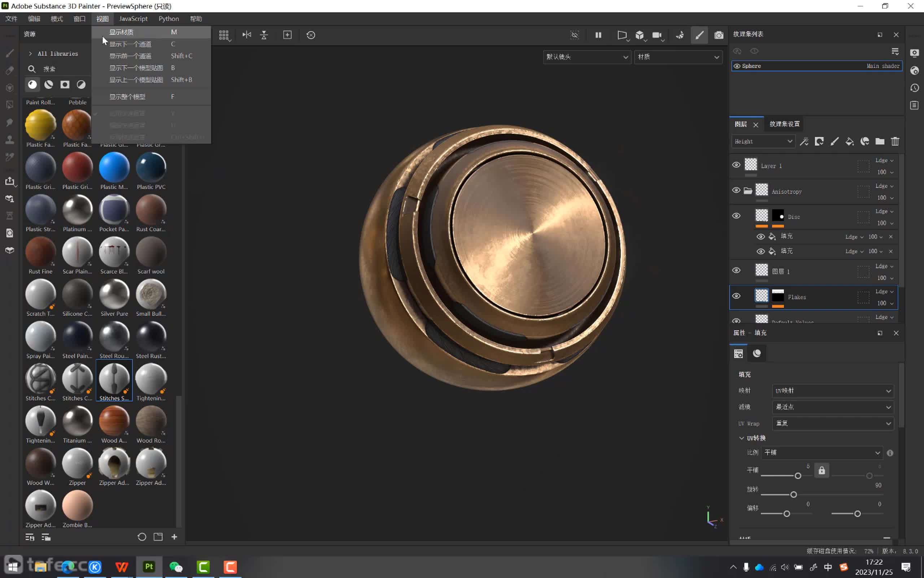
Task: Open the 最近点 filtering dropdown
Action: (833, 407)
